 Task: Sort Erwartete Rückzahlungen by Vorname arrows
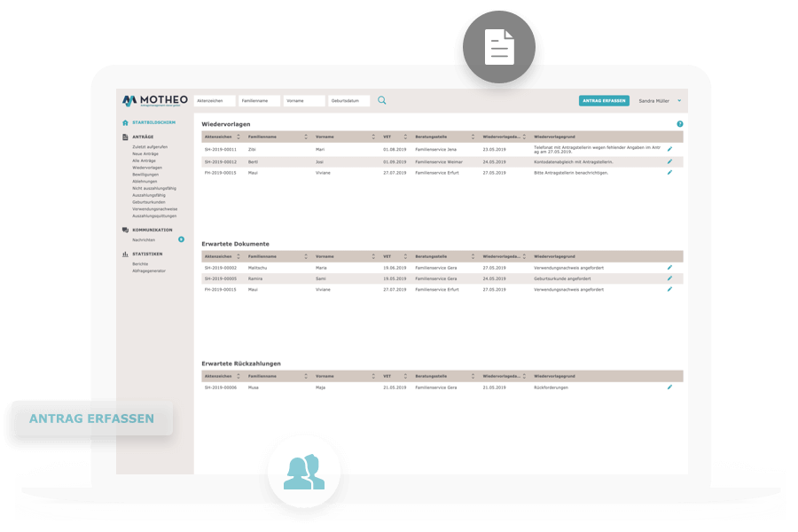click(372, 376)
